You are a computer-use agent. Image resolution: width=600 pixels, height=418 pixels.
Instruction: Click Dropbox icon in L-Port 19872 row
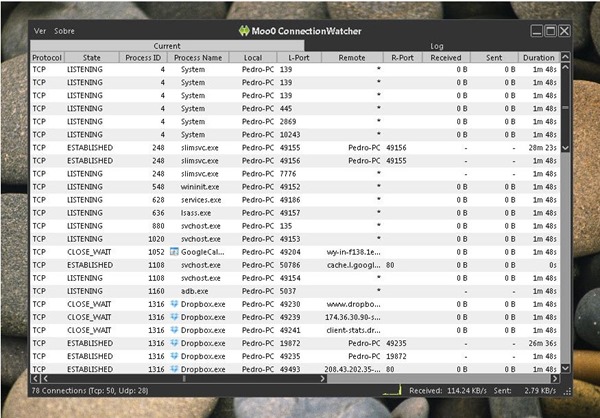pos(174,343)
